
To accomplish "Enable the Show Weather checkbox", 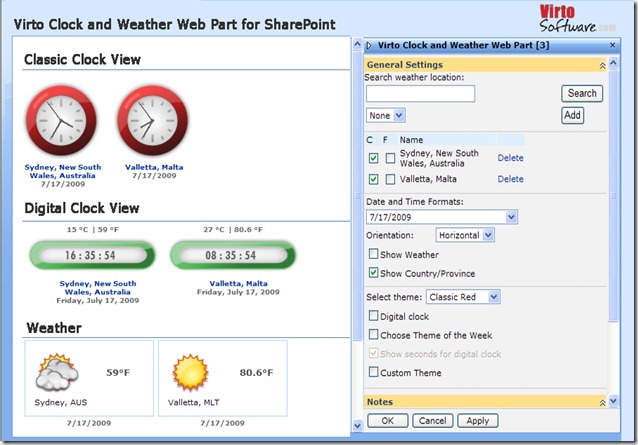I will pyautogui.click(x=373, y=254).
